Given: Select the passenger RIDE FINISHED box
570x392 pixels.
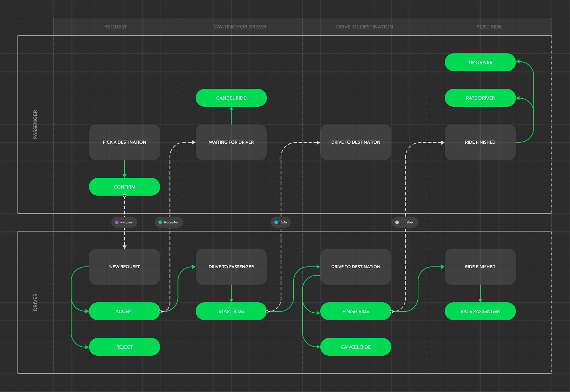Looking at the screenshot, I should 480,142.
